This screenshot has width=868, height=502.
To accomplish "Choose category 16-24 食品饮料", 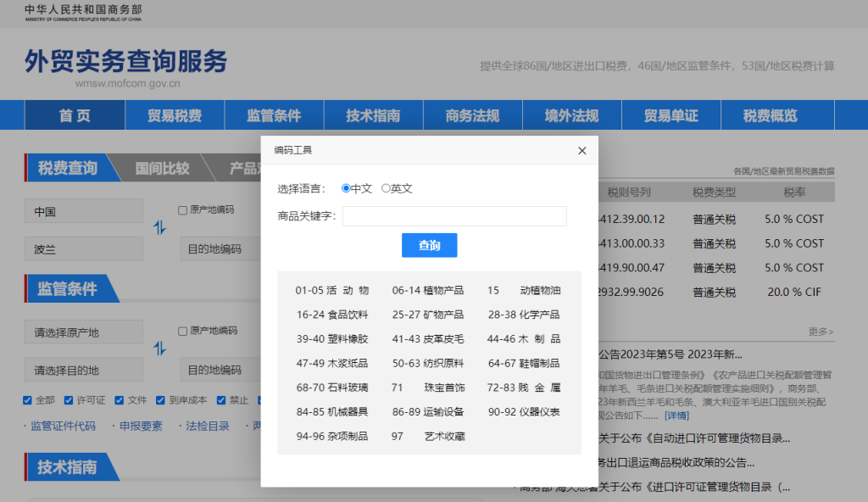I will [332, 315].
